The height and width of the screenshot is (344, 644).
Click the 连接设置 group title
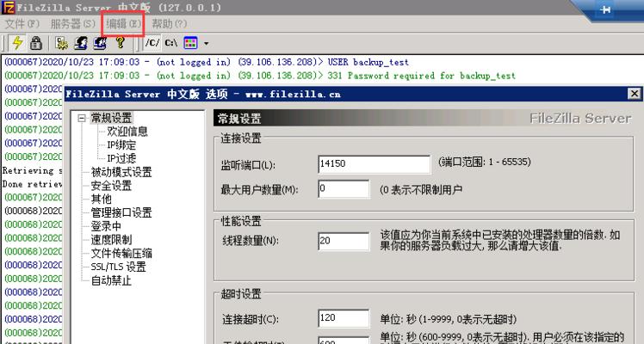pyautogui.click(x=241, y=138)
